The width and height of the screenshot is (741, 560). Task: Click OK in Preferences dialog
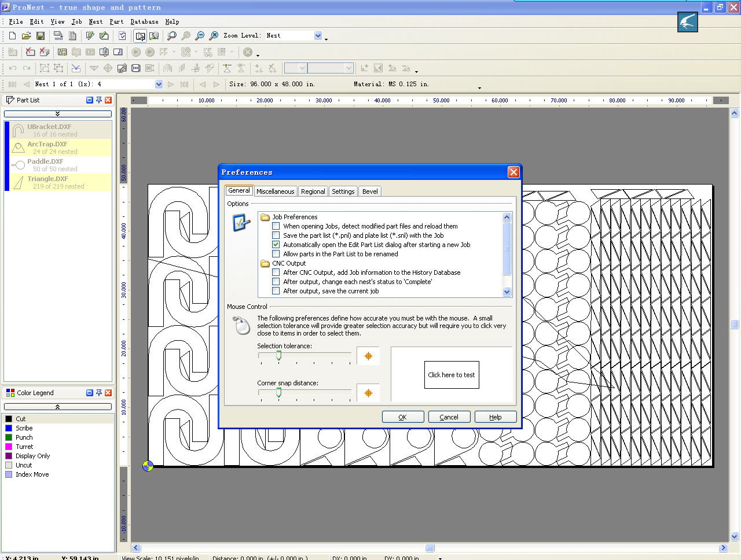[403, 417]
